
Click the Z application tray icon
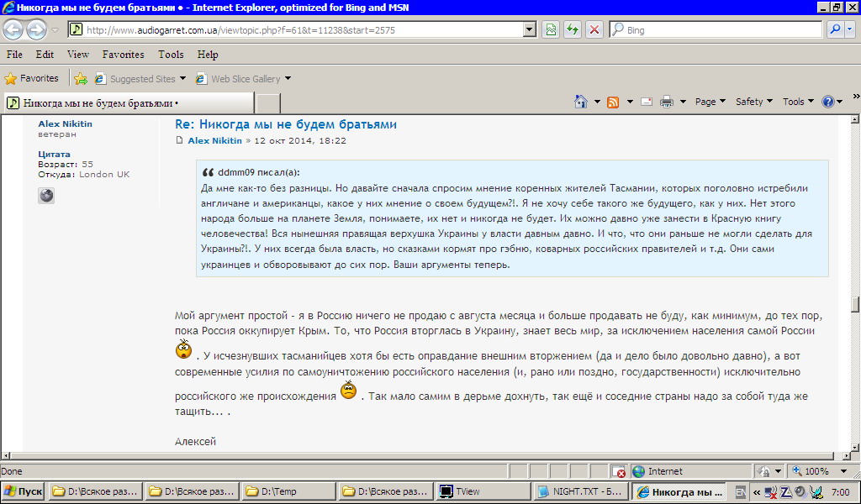[x=786, y=492]
